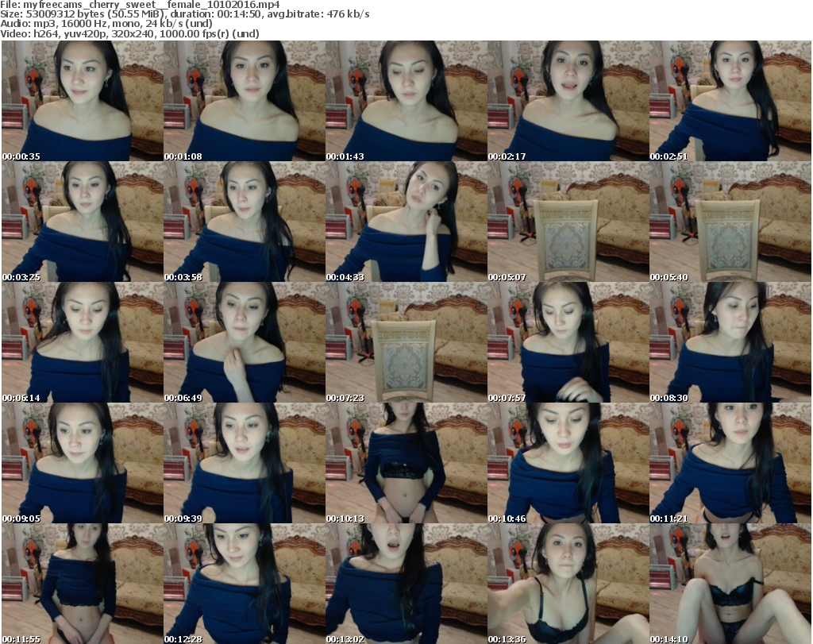
Task: Select the frame labeled 00:09:05
Action: (x=83, y=463)
